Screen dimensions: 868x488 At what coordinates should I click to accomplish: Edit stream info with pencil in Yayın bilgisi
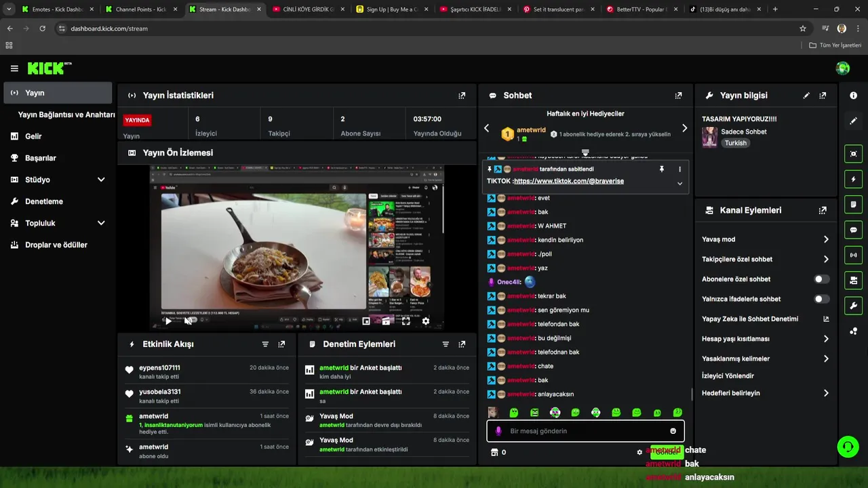(x=806, y=96)
